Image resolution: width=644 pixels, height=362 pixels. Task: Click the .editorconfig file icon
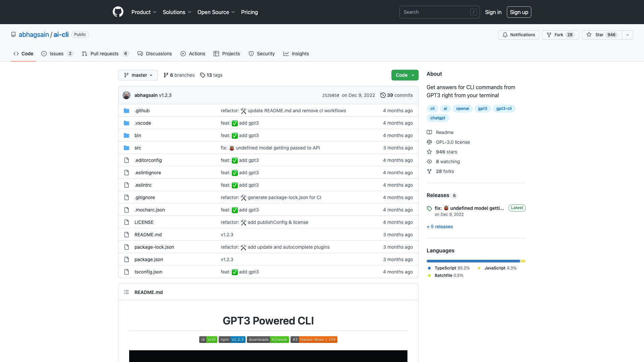[x=126, y=160]
